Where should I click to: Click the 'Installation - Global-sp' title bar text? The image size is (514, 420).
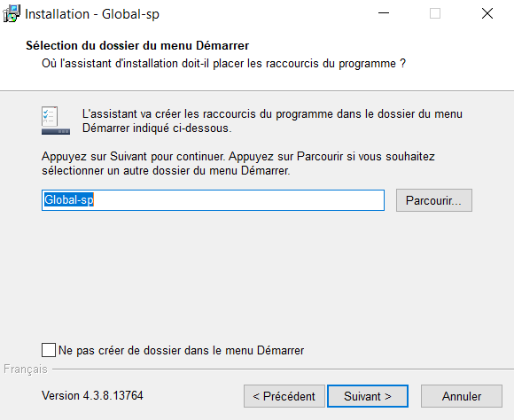92,14
